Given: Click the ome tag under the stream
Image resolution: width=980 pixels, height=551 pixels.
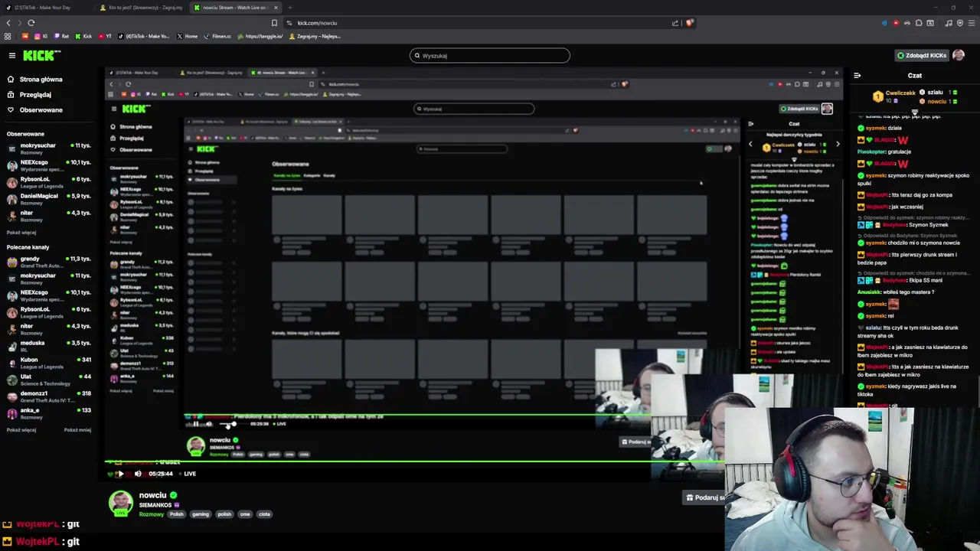Looking at the screenshot, I should tap(245, 514).
